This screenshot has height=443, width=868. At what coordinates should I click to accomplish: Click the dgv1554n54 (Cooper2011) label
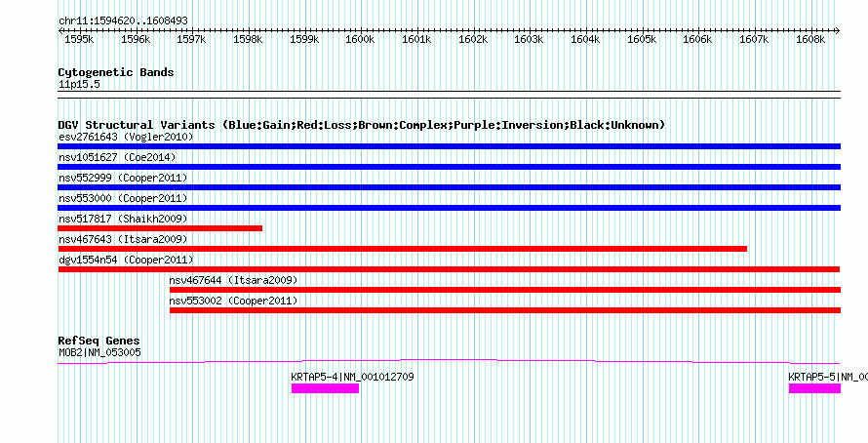pyautogui.click(x=126, y=260)
